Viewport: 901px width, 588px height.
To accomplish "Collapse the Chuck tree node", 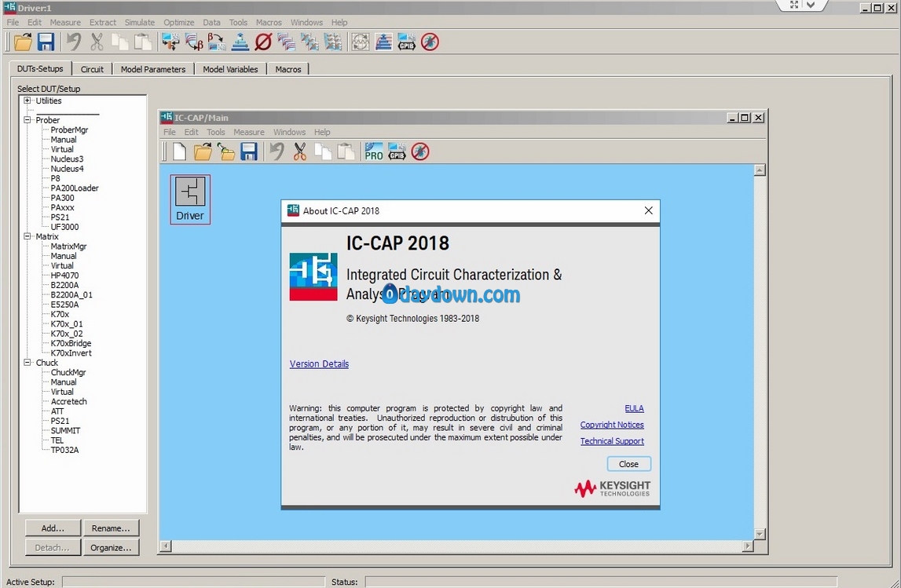I will click(27, 363).
